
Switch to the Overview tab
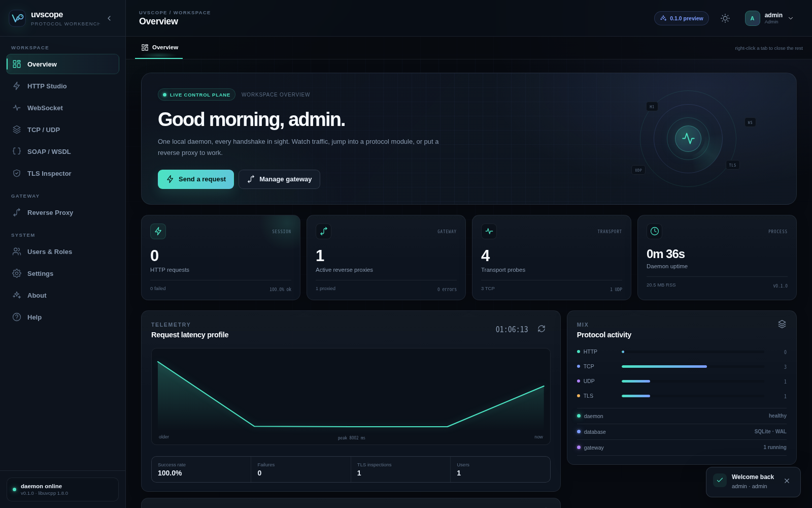[159, 47]
